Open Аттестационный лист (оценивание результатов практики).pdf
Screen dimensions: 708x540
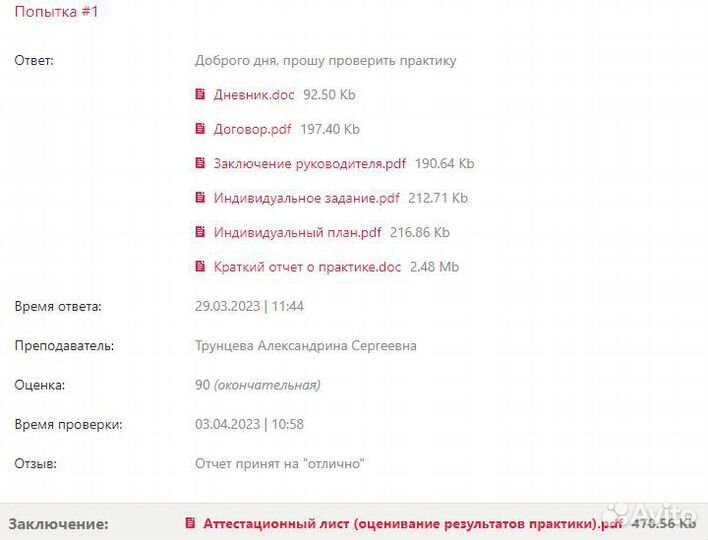[x=413, y=524]
